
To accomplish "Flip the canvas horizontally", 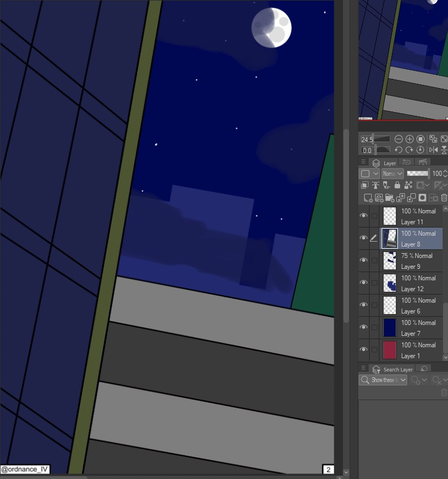I will click(433, 150).
